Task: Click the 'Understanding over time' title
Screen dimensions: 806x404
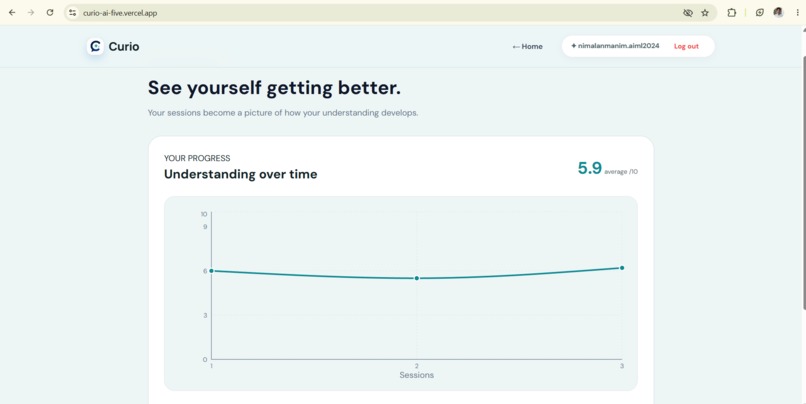Action: tap(241, 174)
